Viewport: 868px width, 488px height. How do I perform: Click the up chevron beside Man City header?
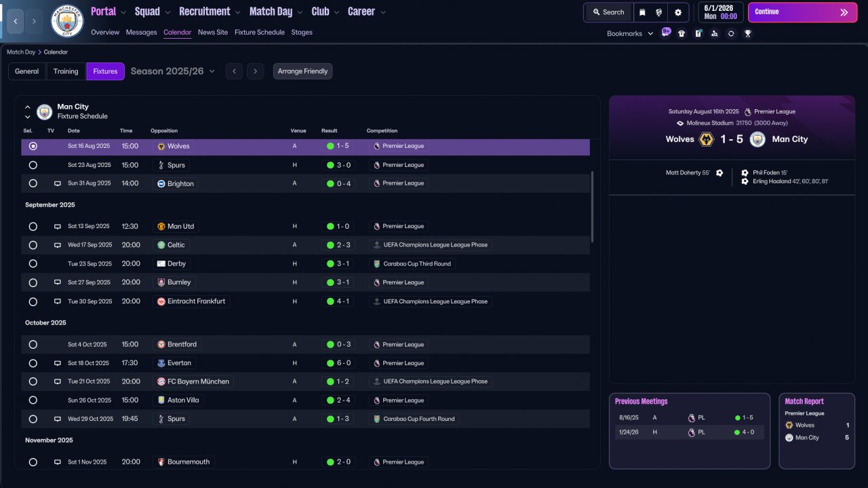[x=28, y=107]
